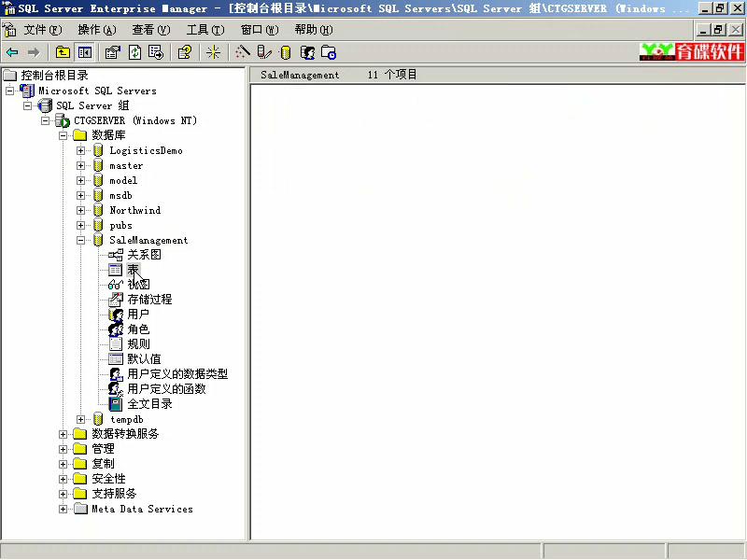Open Properties from the toolbar

(x=113, y=52)
